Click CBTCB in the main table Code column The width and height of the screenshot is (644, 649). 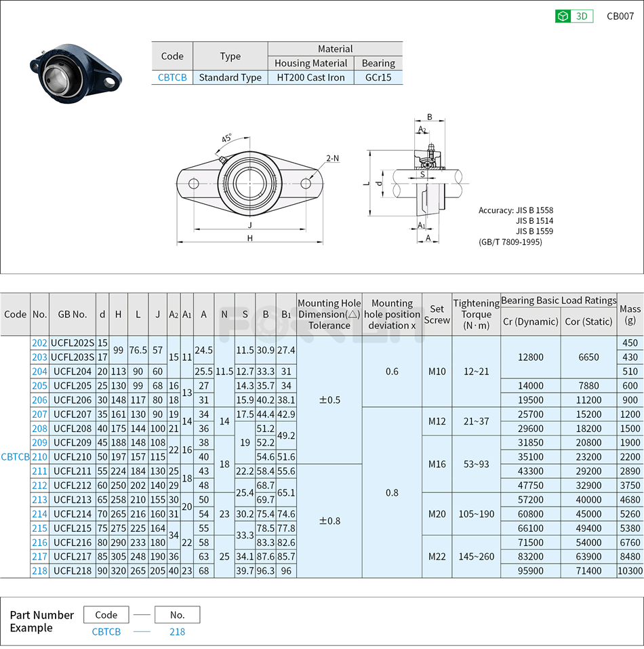(x=15, y=456)
